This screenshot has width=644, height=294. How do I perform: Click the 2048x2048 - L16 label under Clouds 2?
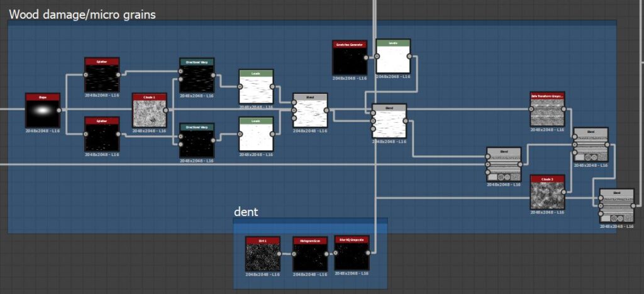click(548, 213)
